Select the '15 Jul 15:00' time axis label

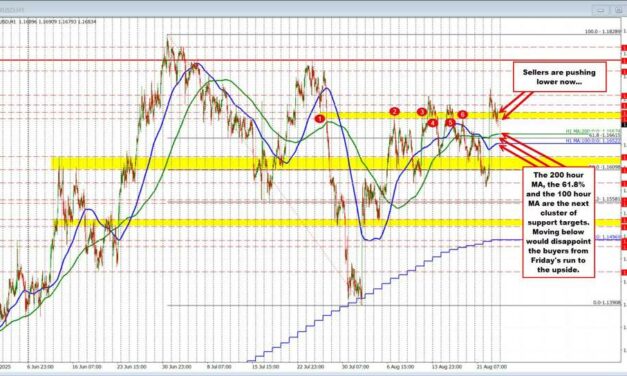tap(266, 367)
